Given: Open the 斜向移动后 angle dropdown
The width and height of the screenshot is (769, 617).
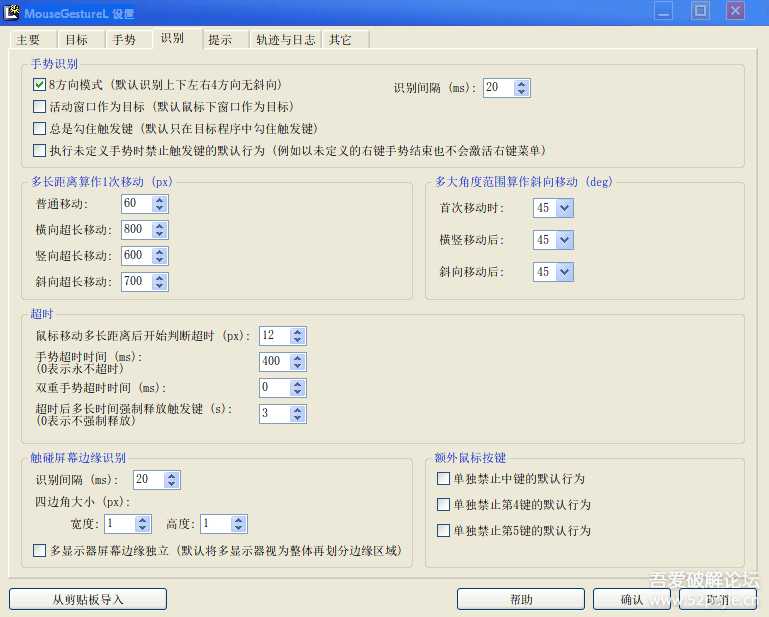Looking at the screenshot, I should (564, 272).
